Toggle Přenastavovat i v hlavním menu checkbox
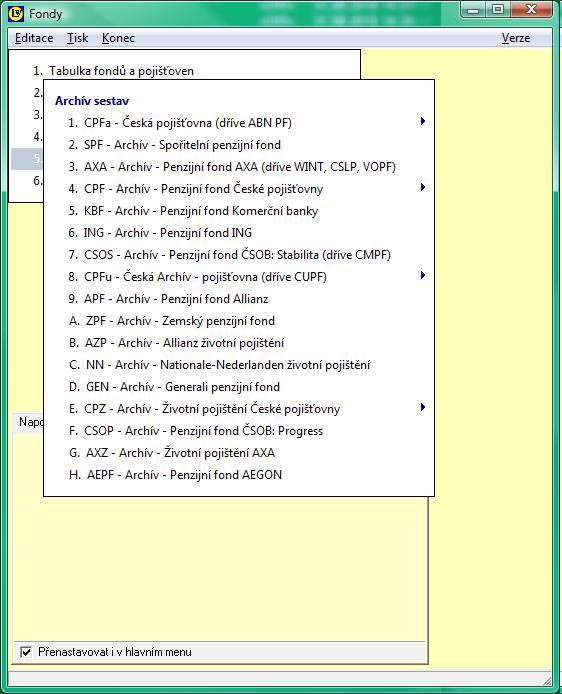 coord(26,652)
